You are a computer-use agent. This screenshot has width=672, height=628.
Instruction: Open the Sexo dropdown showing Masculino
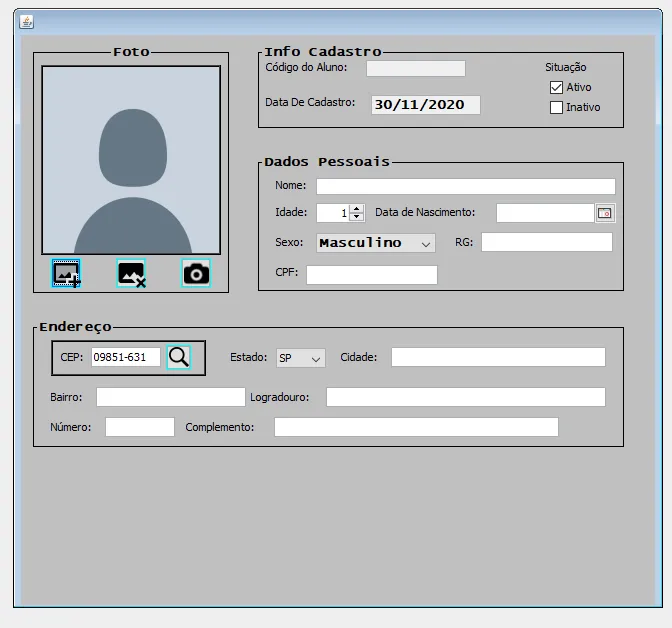(x=376, y=243)
